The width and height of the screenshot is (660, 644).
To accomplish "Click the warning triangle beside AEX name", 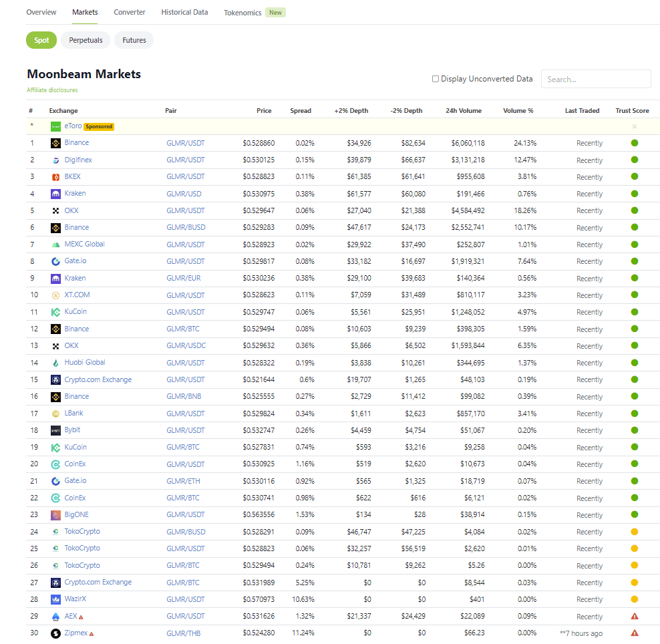I will click(81, 617).
